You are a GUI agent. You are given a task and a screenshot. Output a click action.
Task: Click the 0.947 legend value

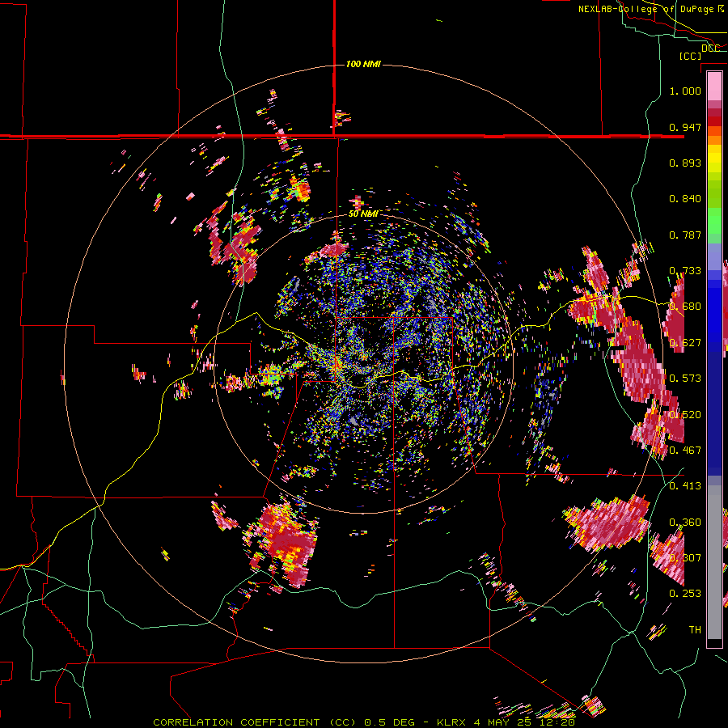[685, 127]
